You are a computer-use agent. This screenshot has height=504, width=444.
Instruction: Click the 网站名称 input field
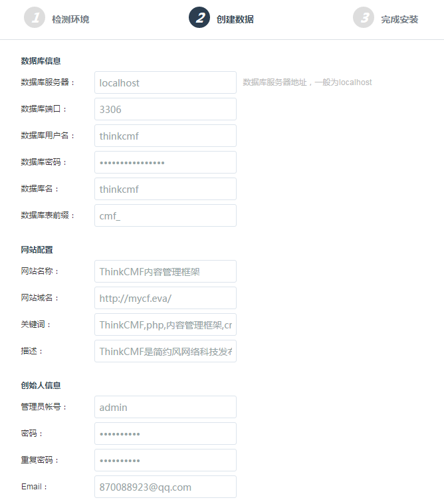point(166,271)
